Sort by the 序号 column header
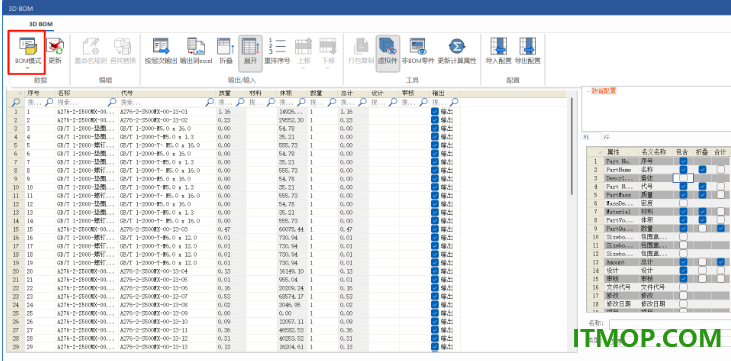The width and height of the screenshot is (731, 361). (x=40, y=93)
